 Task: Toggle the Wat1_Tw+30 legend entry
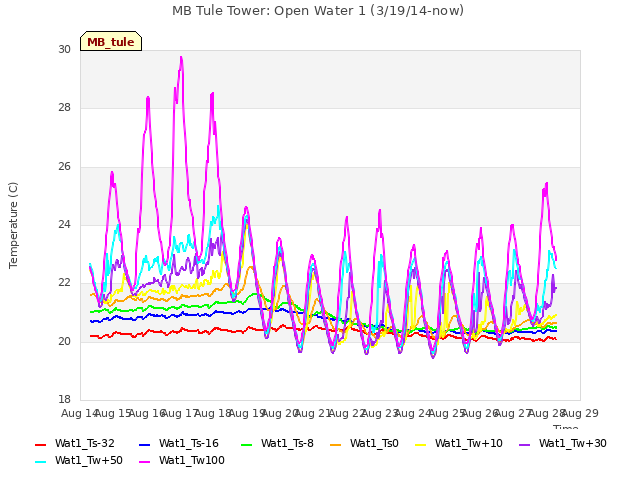(x=562, y=443)
